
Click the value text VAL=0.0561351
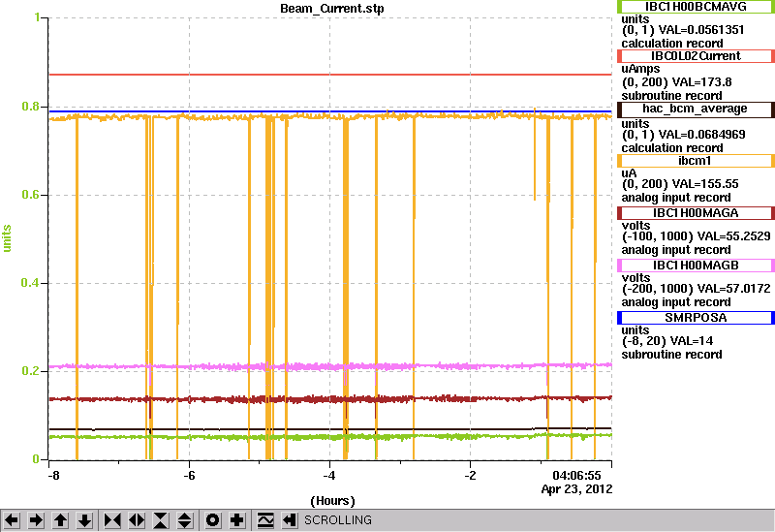701,30
